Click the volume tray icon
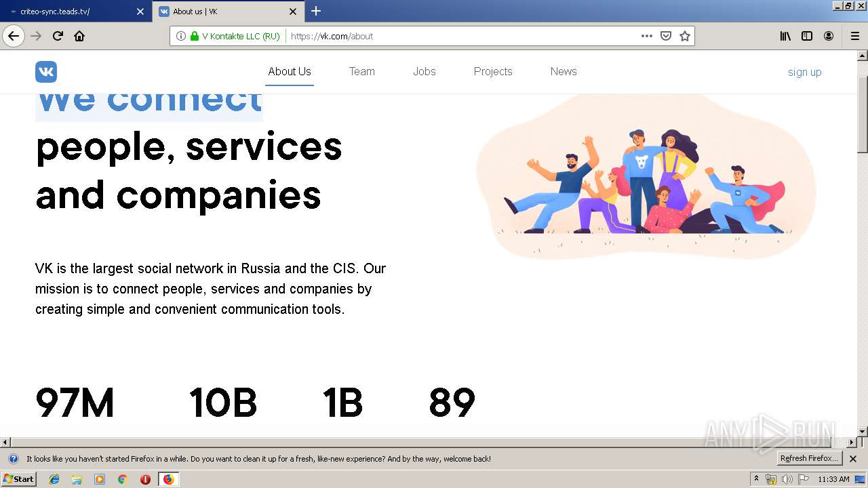868x488 pixels. pos(787,479)
